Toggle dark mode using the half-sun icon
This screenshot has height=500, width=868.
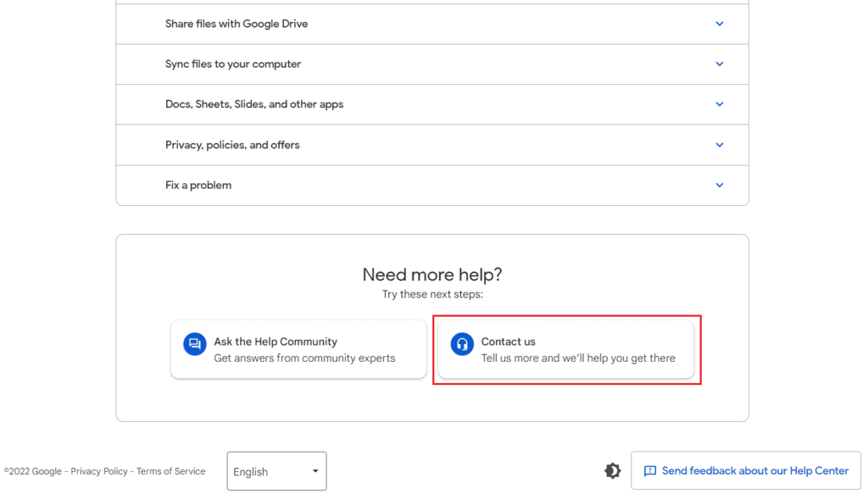612,470
